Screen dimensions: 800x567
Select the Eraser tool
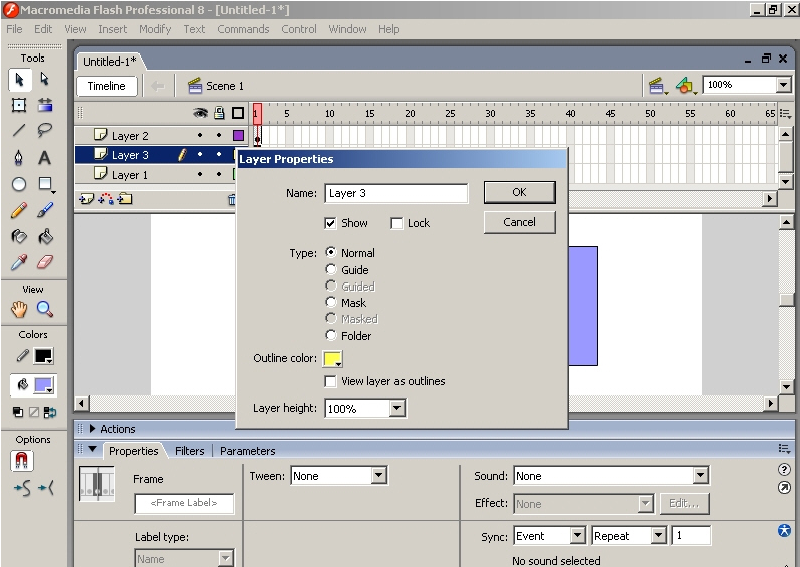click(x=45, y=262)
